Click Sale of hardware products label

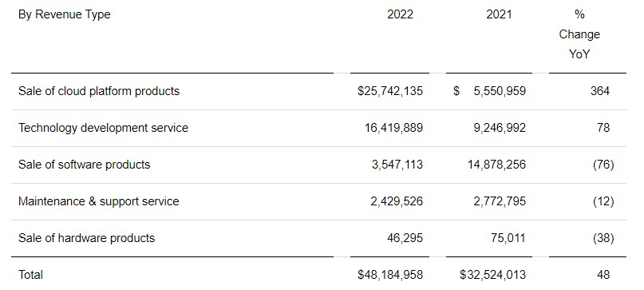[x=87, y=238]
